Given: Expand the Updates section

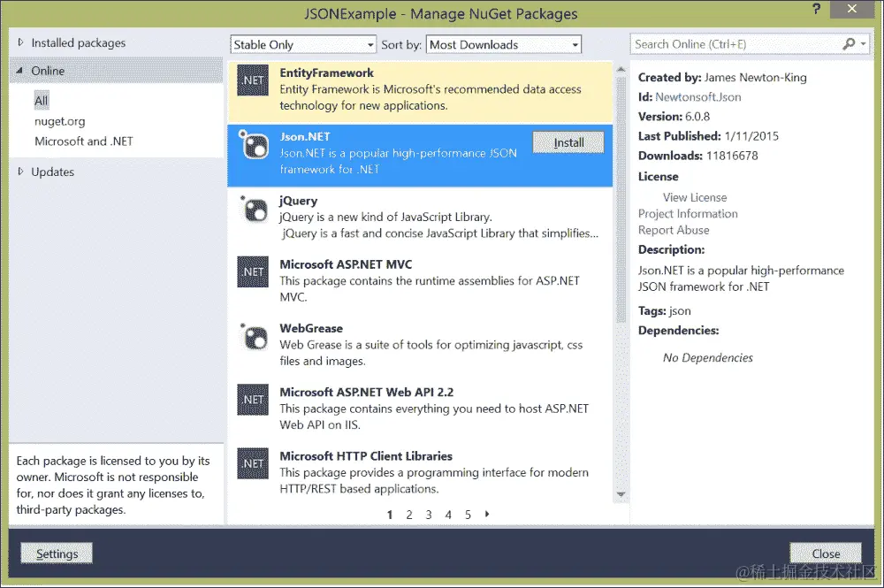Looking at the screenshot, I should 21,172.
